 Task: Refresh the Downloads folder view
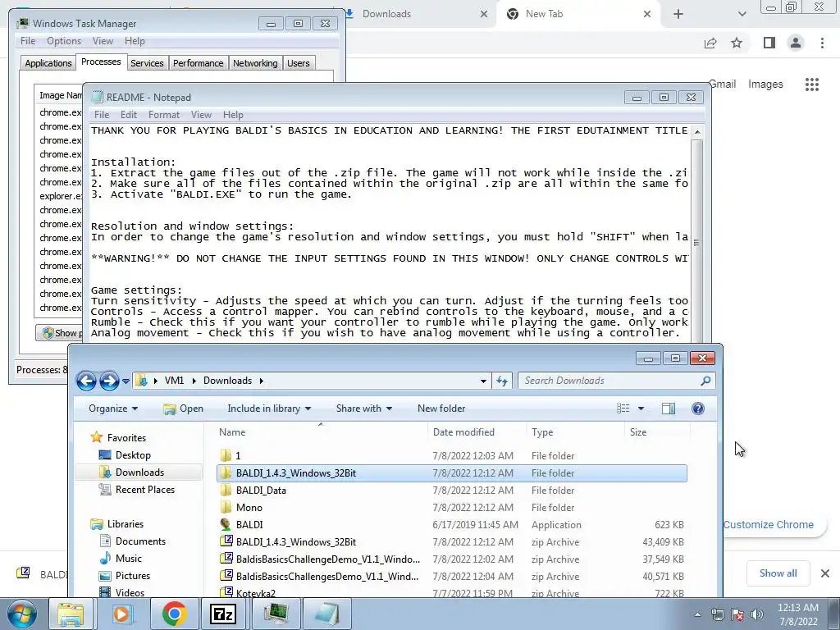point(502,381)
